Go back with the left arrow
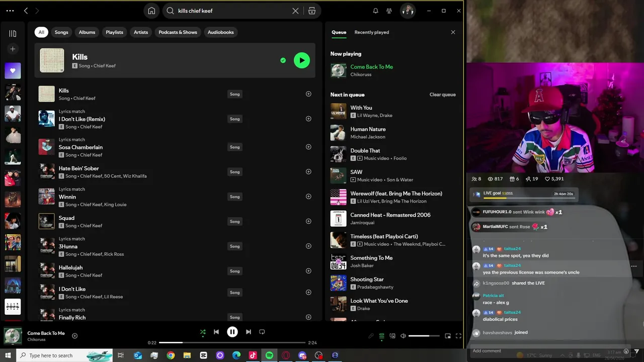644x362 pixels. (x=26, y=11)
